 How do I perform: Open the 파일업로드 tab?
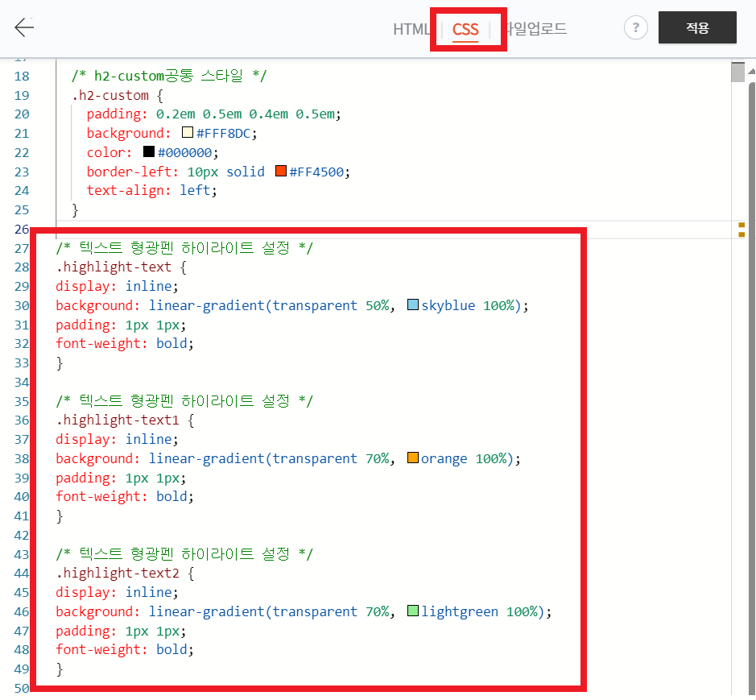(535, 28)
